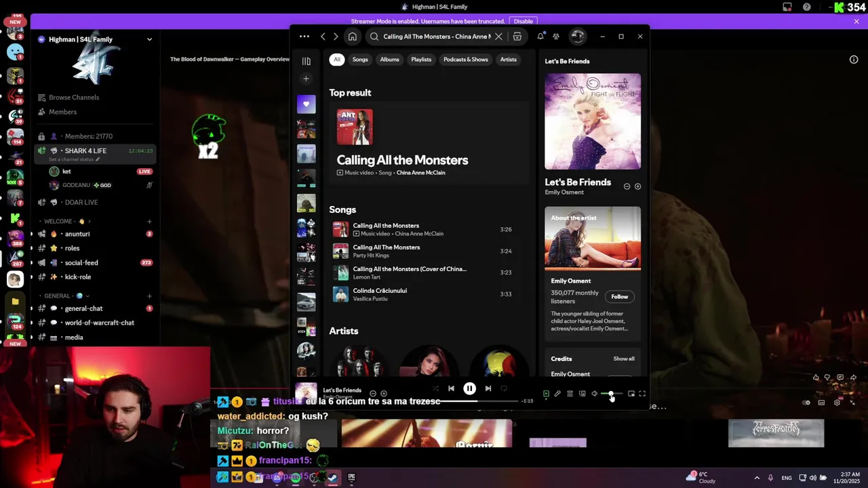Filter search results by Songs
The image size is (868, 488).
tap(360, 60)
